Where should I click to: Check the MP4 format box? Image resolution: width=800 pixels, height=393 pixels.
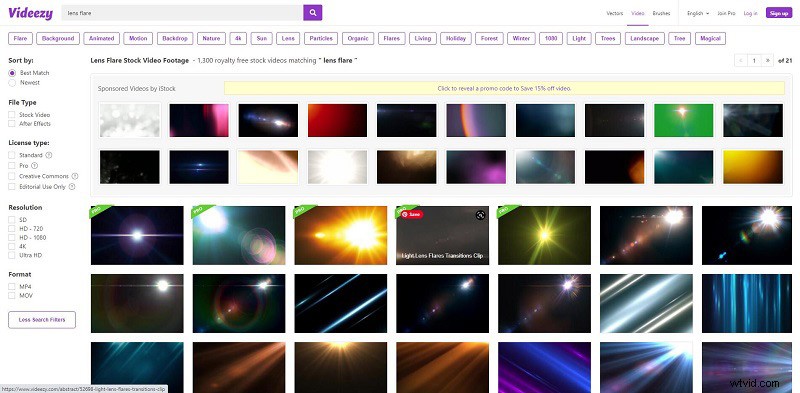(x=12, y=286)
